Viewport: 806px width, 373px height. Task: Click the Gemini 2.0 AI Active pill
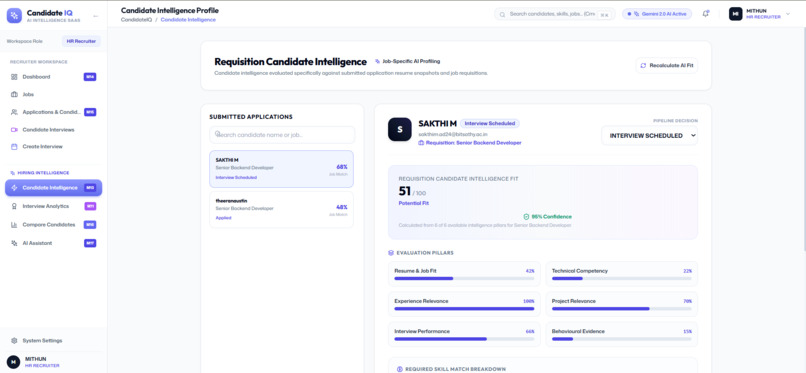point(657,14)
